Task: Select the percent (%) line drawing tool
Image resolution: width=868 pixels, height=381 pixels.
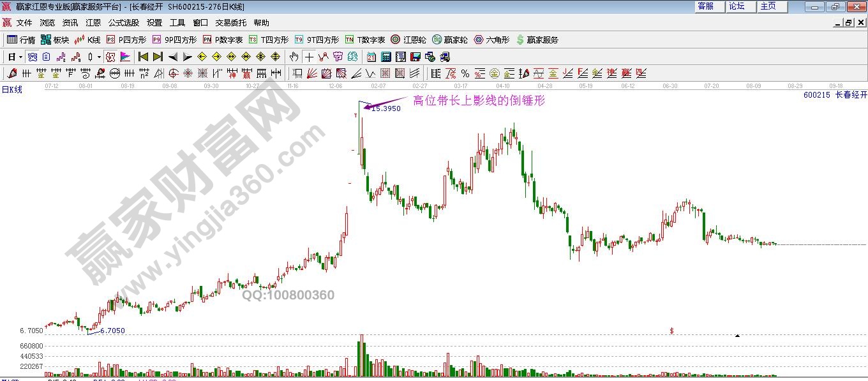Action: coord(465,73)
